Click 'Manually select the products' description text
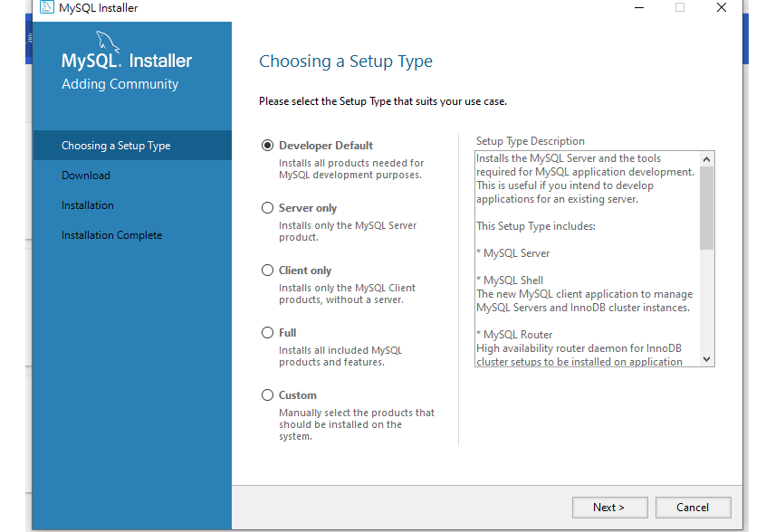Image resolution: width=775 pixels, height=532 pixels. pos(357,424)
